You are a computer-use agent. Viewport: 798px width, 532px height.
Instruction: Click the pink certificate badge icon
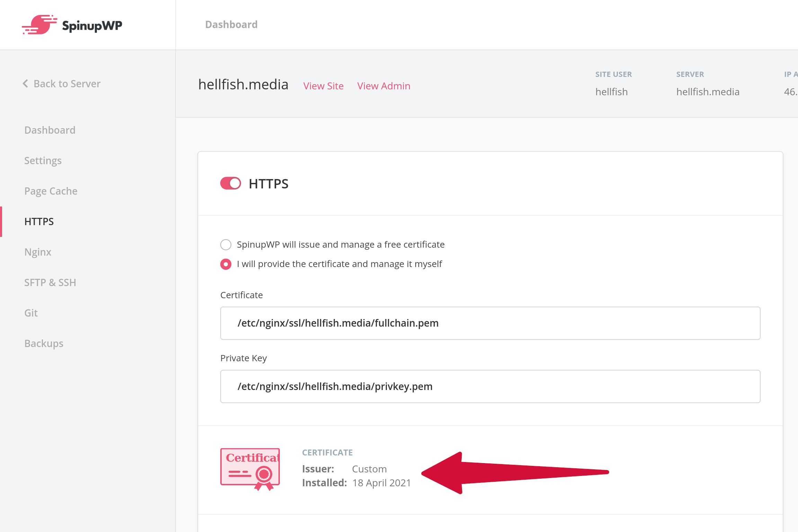click(250, 469)
